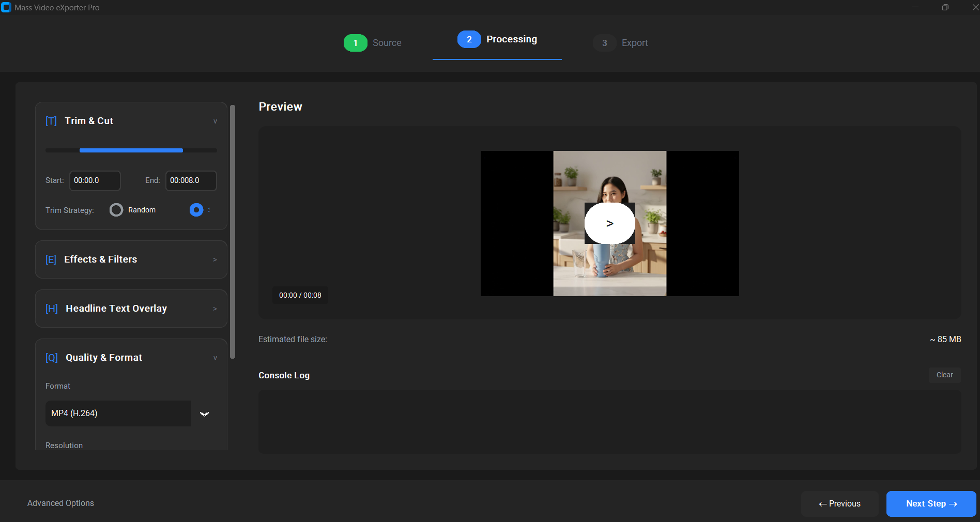Screen dimensions: 980x522
Task: Switch to the Source tab
Action: click(x=387, y=43)
